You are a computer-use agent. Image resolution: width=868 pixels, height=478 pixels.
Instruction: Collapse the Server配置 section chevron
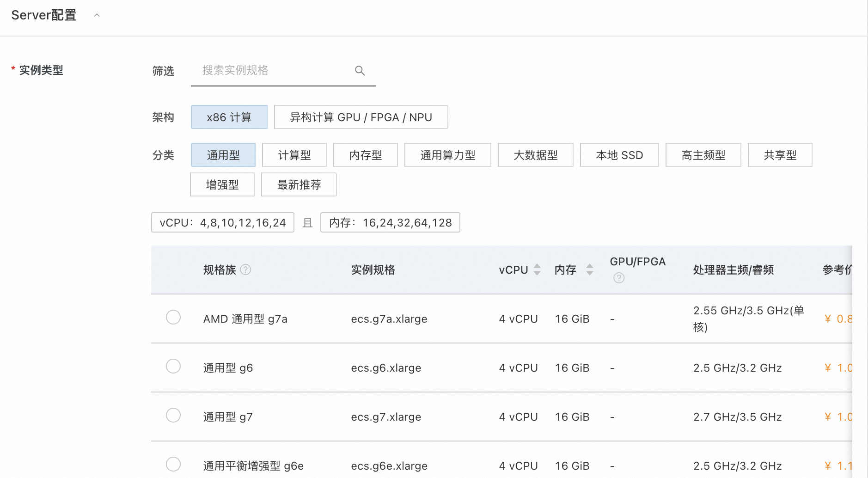point(97,15)
